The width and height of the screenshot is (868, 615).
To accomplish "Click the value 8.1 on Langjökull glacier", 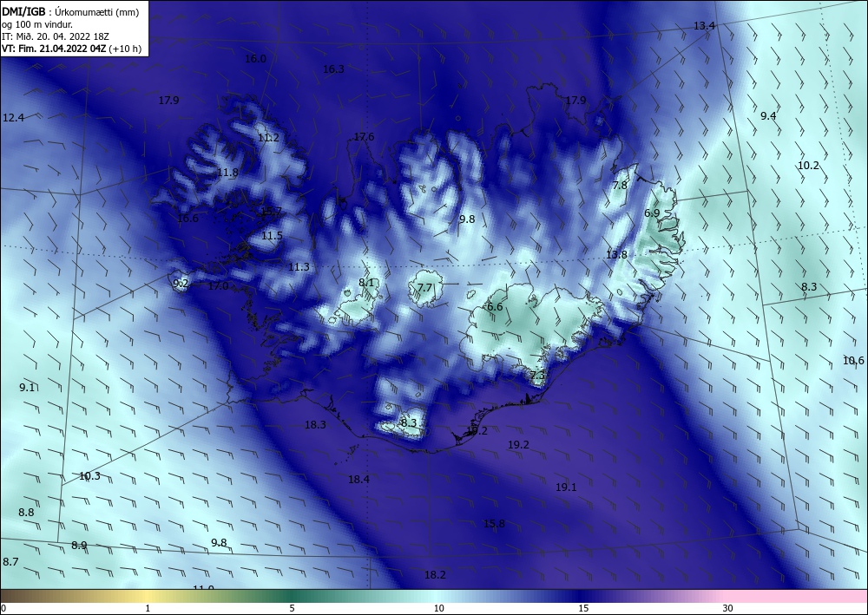I will coord(366,283).
